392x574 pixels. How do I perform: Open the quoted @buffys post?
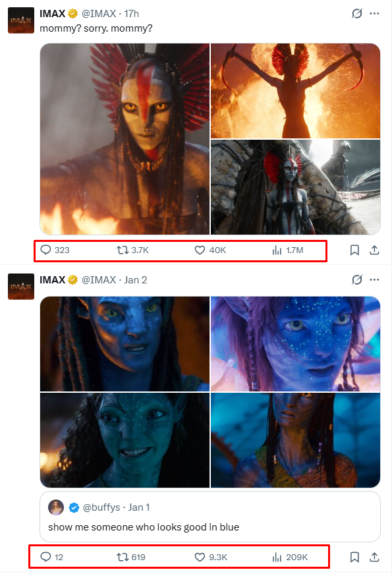tap(210, 517)
